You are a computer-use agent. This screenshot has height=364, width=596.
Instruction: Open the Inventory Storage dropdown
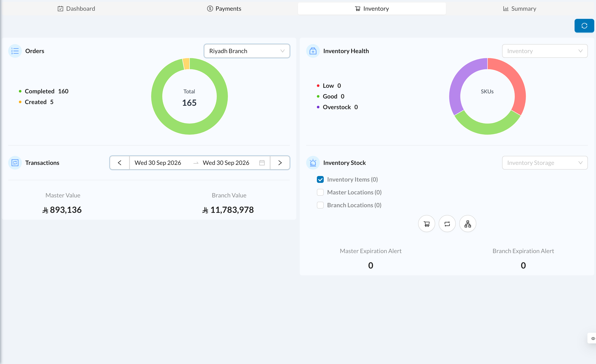coord(545,163)
